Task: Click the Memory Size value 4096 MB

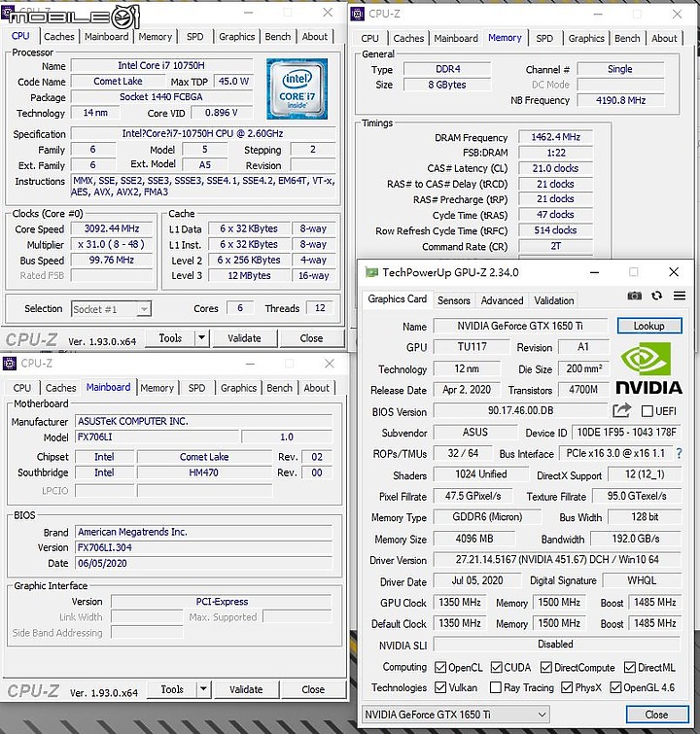Action: (473, 539)
